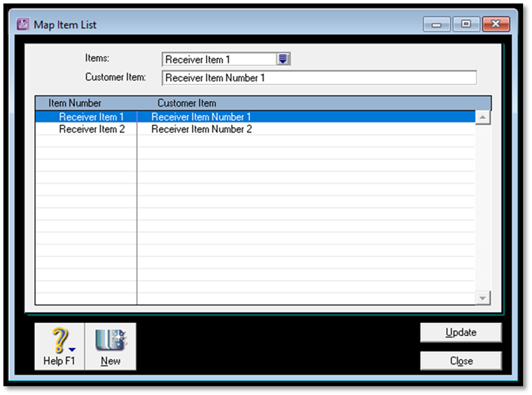This screenshot has width=532, height=395.
Task: Select the Receiver Item 2 row
Action: (x=92, y=129)
